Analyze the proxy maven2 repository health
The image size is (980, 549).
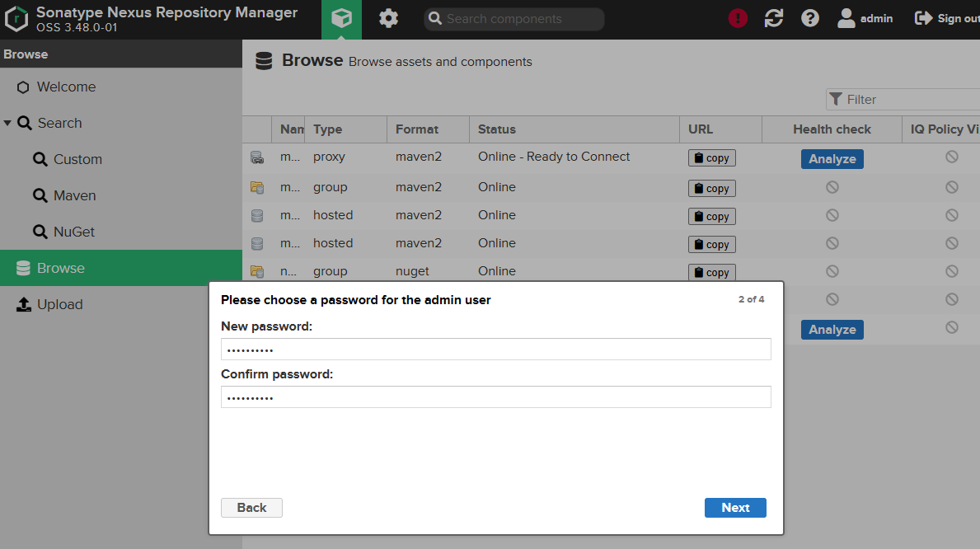832,159
